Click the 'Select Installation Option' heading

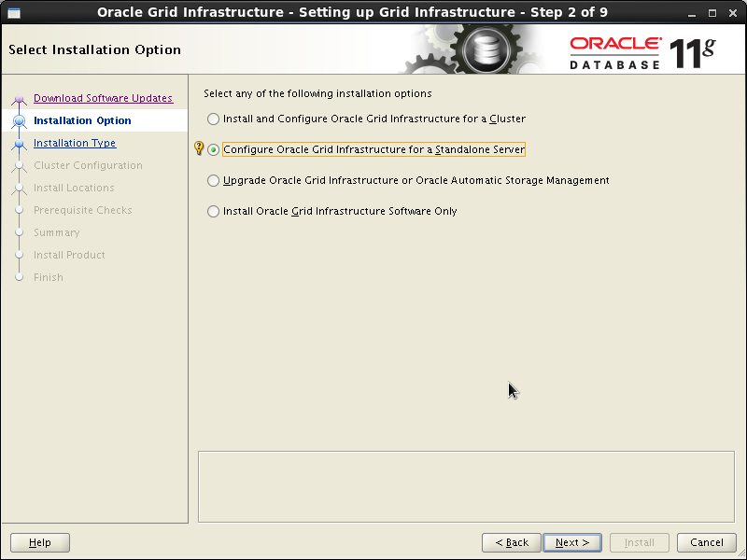pos(95,50)
